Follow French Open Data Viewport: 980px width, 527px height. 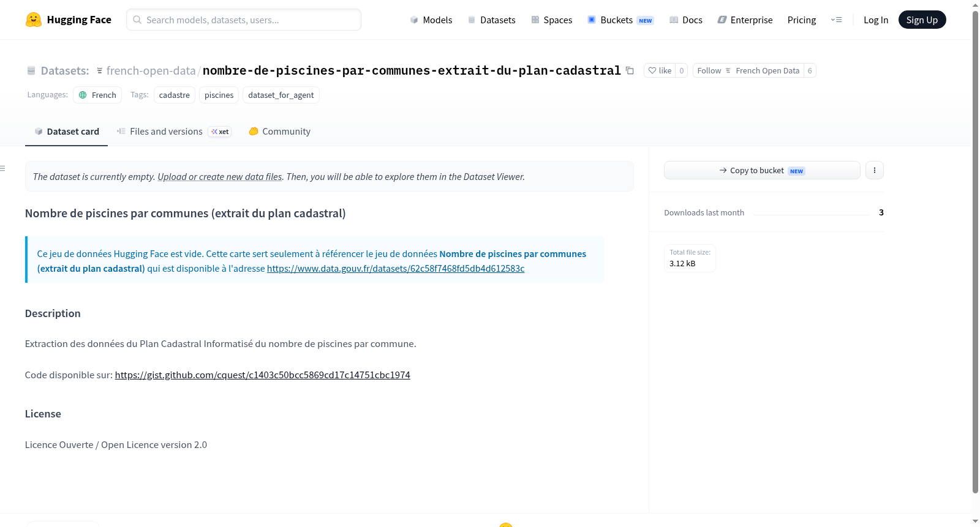point(748,70)
